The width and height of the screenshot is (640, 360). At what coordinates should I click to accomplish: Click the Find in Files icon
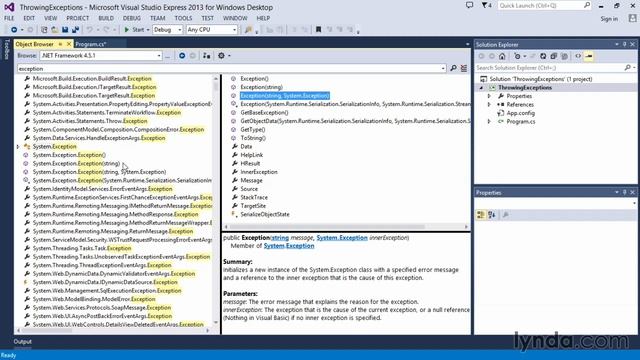tap(248, 30)
